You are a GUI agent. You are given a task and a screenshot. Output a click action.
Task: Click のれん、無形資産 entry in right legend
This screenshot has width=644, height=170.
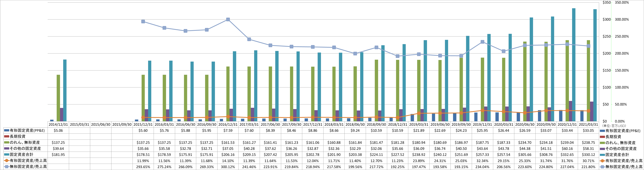pos(621,143)
